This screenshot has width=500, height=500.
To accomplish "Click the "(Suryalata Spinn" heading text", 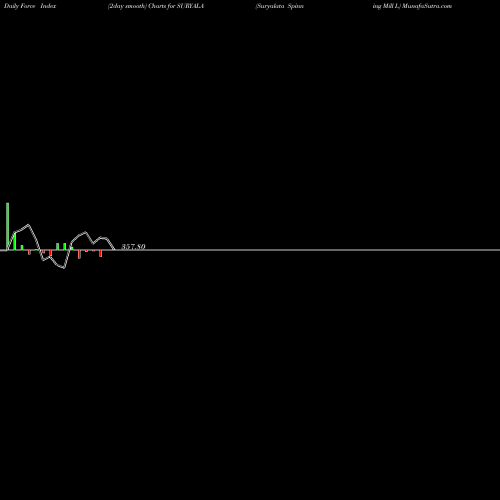I will [279, 6].
